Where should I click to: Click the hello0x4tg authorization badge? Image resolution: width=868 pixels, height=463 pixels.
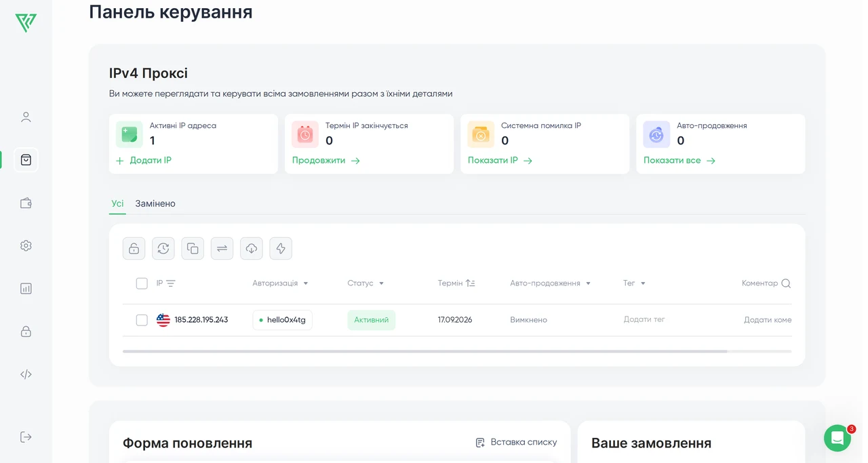coord(282,320)
